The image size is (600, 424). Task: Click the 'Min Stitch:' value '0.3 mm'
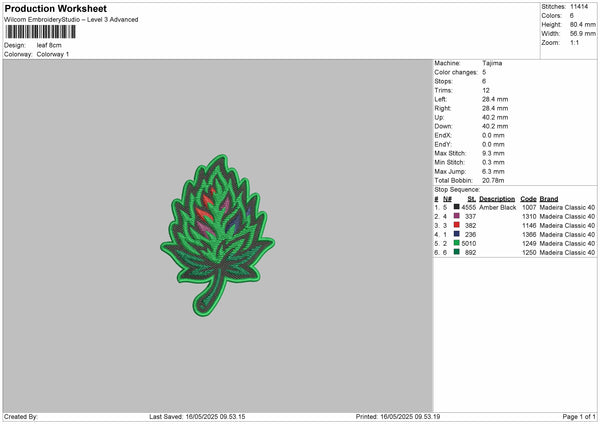[493, 162]
